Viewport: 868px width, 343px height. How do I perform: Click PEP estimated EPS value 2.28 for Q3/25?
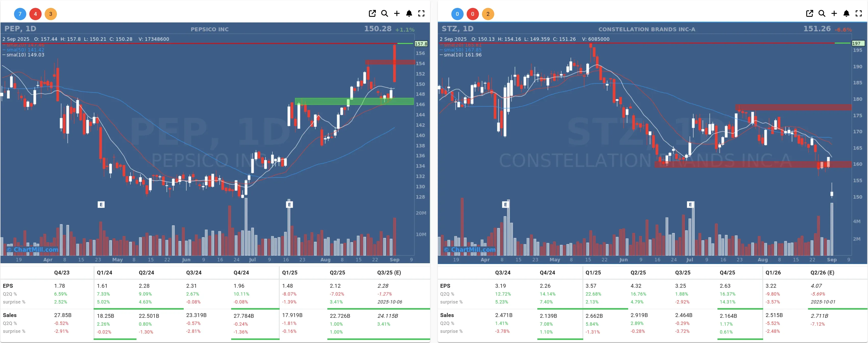[x=383, y=286]
